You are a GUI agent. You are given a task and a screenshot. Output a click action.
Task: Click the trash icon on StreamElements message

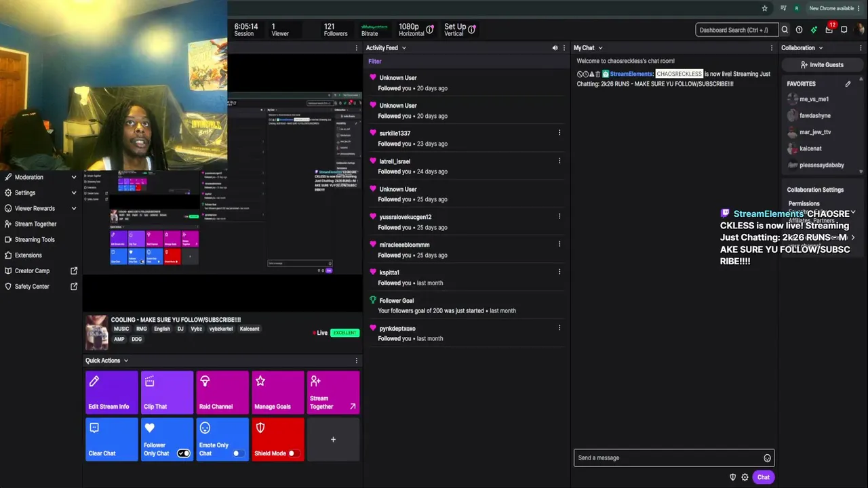pos(597,74)
